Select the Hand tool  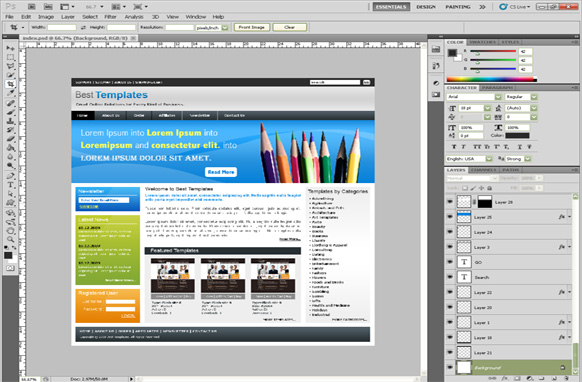tap(10, 231)
